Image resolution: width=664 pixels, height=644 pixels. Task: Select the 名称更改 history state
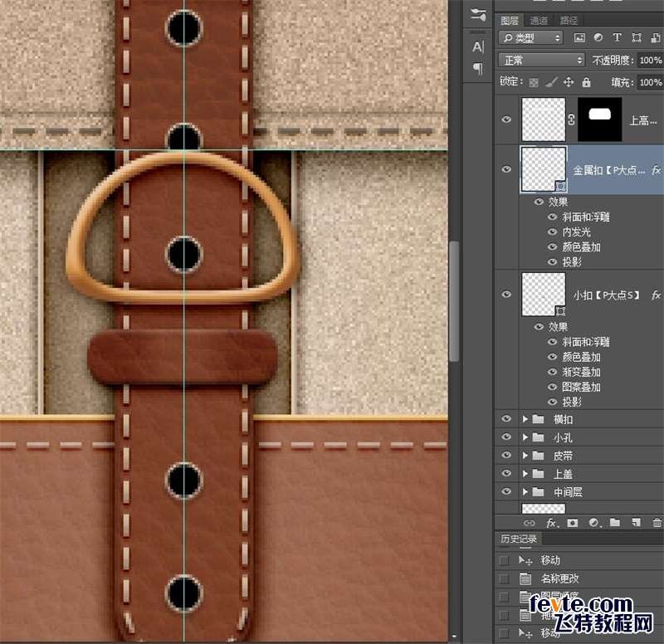pos(559,578)
